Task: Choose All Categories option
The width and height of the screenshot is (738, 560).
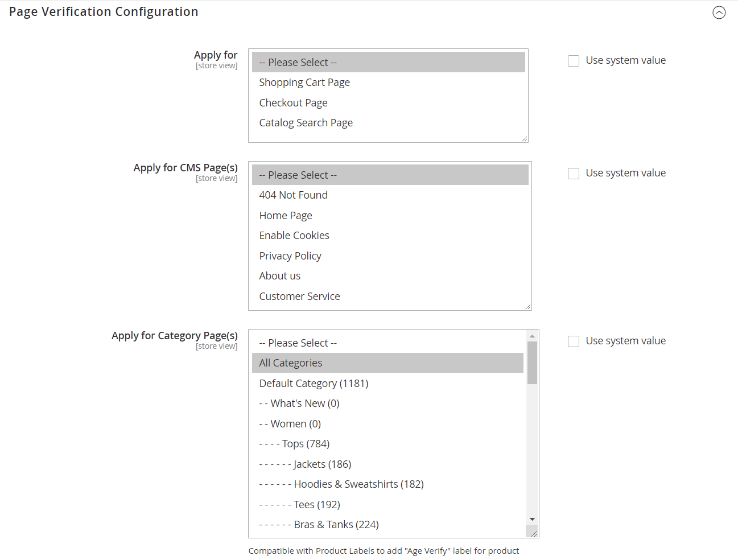Action: tap(291, 363)
